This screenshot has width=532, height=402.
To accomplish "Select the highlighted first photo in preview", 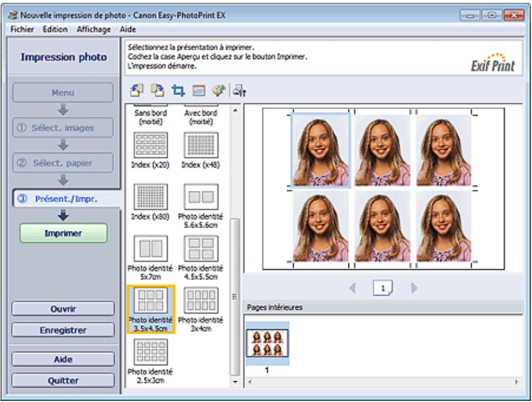I will click(x=321, y=150).
